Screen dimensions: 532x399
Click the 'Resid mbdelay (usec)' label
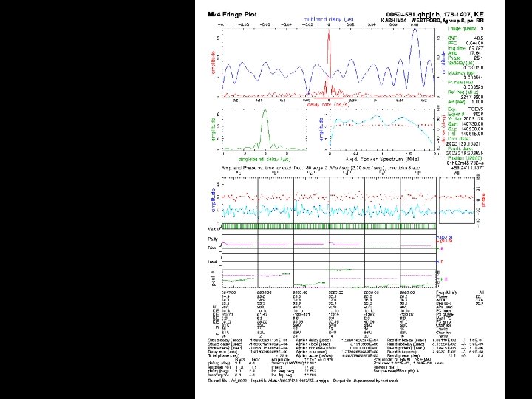tap(406, 341)
